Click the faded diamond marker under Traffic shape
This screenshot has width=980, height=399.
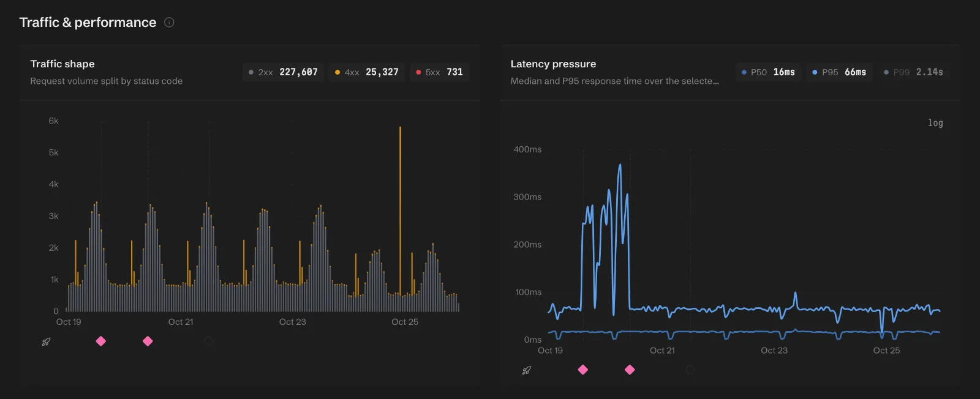tap(209, 341)
